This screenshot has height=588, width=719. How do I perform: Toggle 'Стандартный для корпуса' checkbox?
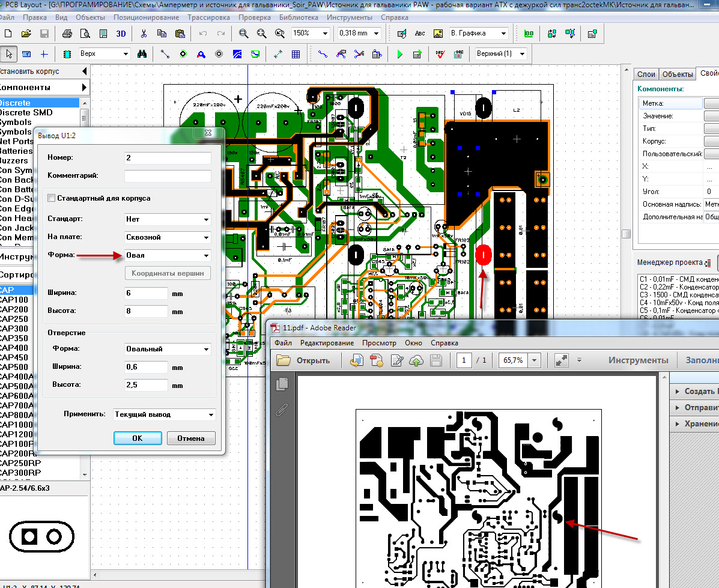click(52, 198)
